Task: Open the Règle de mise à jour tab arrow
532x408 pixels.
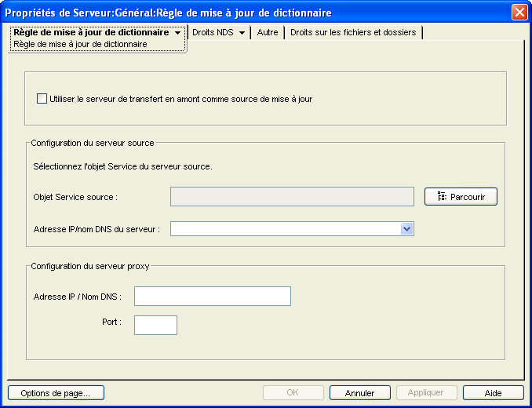Action: coord(179,33)
